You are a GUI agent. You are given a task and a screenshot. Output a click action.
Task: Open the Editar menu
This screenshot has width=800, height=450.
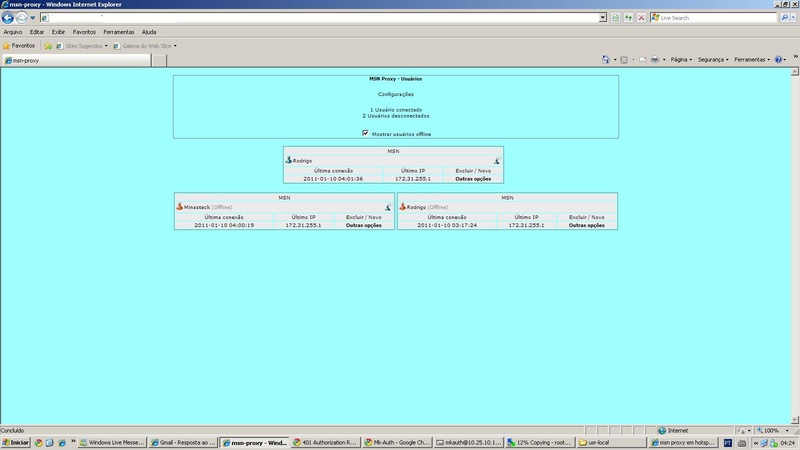(x=37, y=32)
